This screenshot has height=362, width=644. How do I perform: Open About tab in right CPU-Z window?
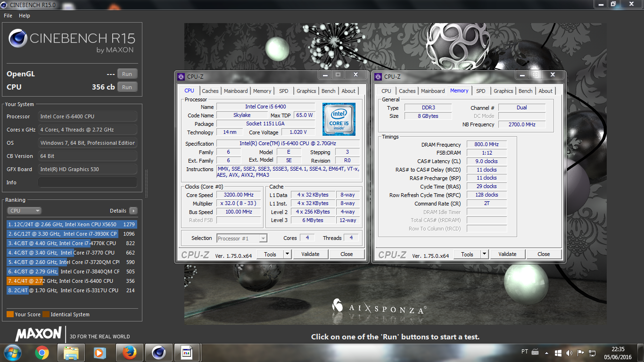pyautogui.click(x=546, y=91)
